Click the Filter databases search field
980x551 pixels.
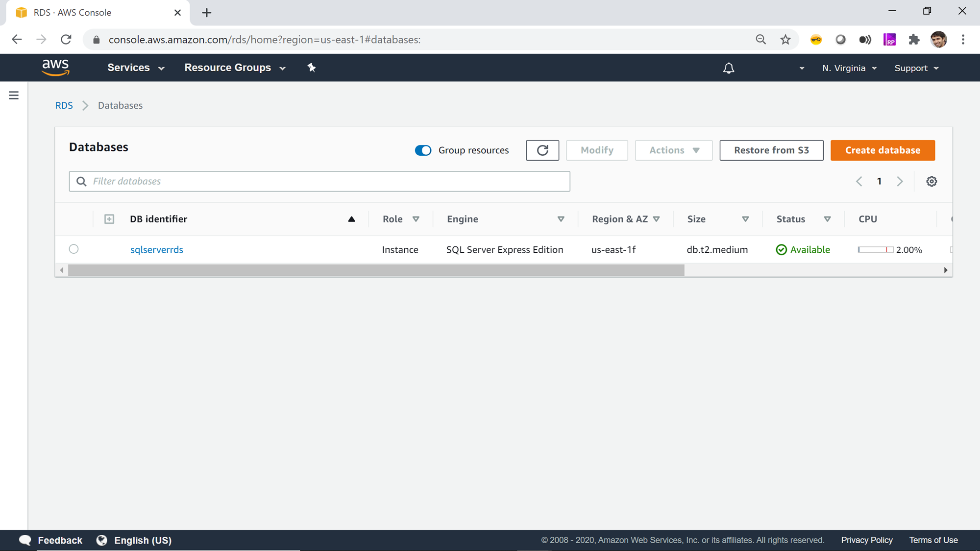coord(319,181)
